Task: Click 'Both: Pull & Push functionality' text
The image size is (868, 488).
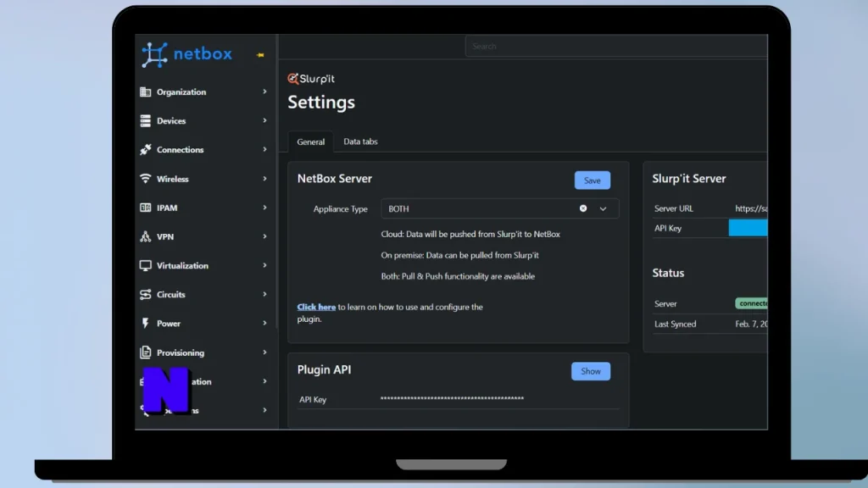Action: click(458, 276)
